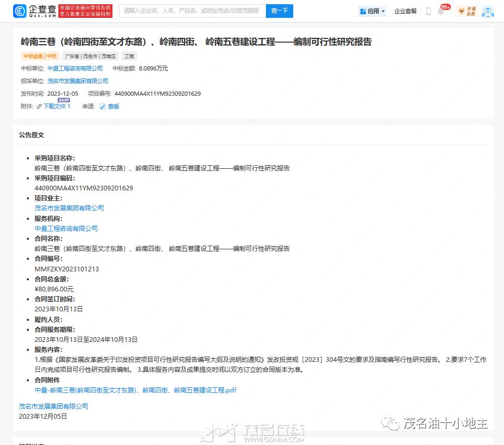Screen dimensions: 504x445
Task: Click the 中标结果 | 中标 orange tag
Action: click(x=40, y=56)
